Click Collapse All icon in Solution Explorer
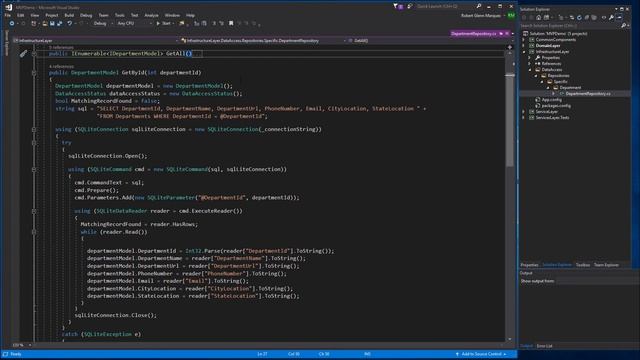This screenshot has height=360, width=640. [587, 18]
